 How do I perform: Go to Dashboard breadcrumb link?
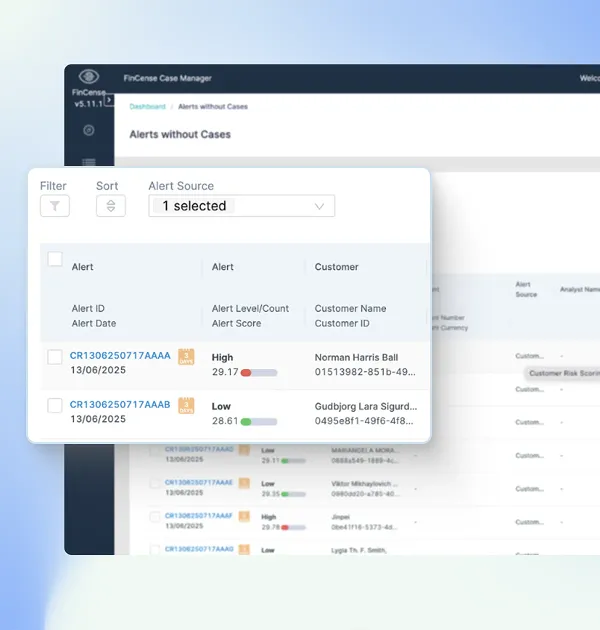coord(147,106)
